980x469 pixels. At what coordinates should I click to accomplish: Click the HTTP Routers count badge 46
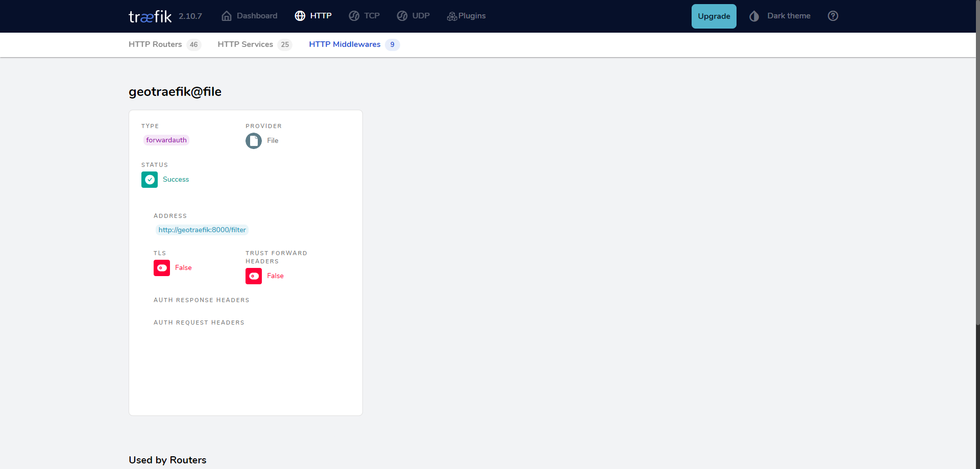pyautogui.click(x=193, y=45)
